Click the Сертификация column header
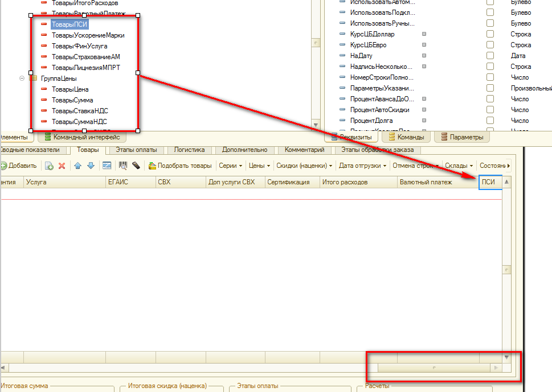Screen dimensions: 552x392 tap(292, 182)
